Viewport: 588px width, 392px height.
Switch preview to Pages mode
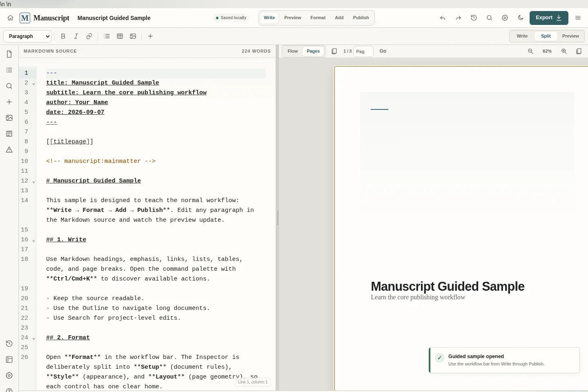tap(313, 51)
